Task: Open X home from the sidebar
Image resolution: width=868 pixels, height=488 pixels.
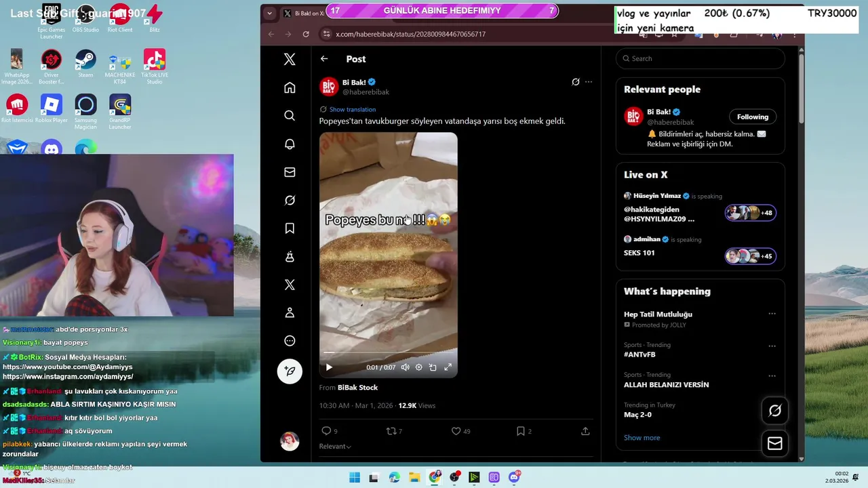Action: coord(290,87)
